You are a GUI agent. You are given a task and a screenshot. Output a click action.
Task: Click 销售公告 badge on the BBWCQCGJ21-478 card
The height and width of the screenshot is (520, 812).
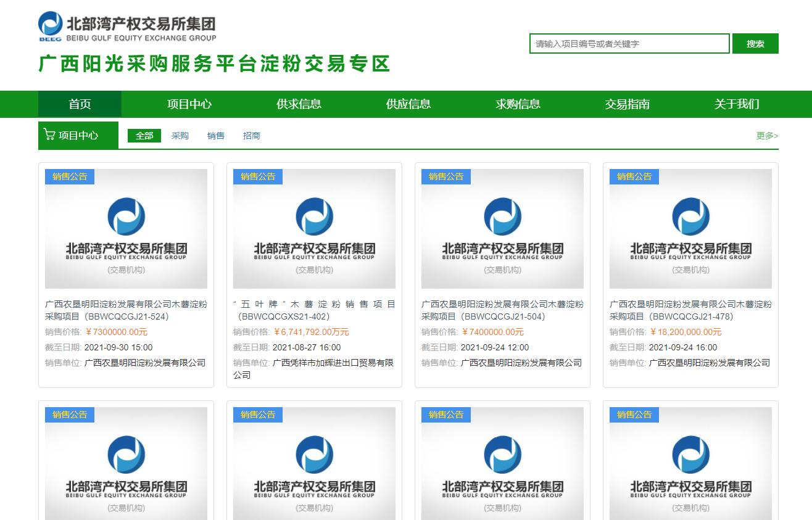pos(634,176)
